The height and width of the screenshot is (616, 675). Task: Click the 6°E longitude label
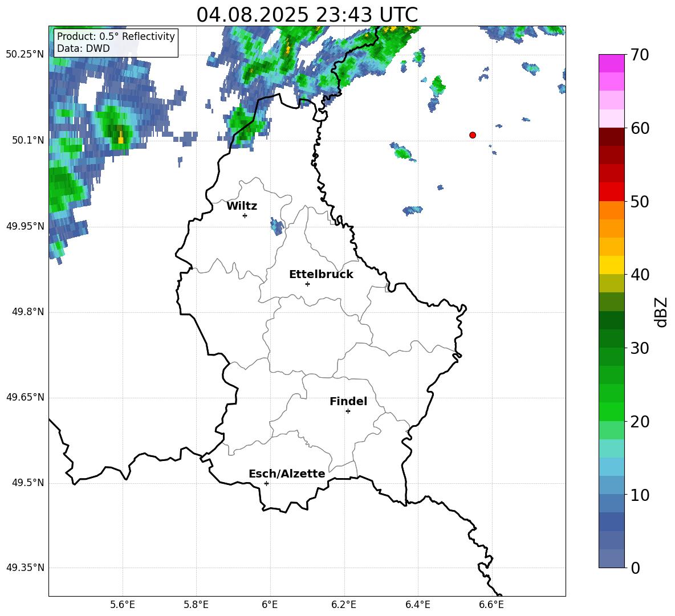click(270, 605)
